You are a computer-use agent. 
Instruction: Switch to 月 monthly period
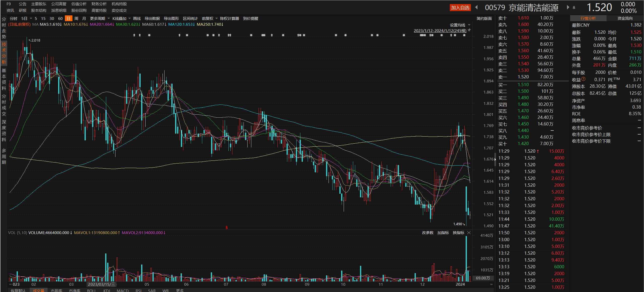point(84,18)
